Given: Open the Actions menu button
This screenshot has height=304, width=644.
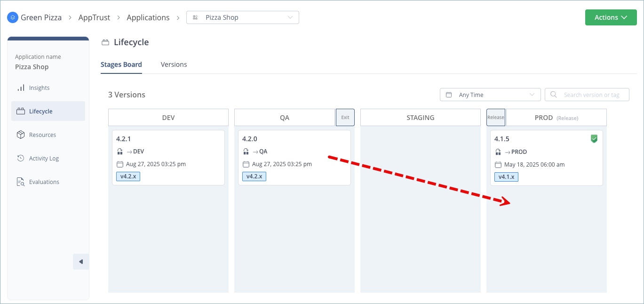Looking at the screenshot, I should (611, 17).
